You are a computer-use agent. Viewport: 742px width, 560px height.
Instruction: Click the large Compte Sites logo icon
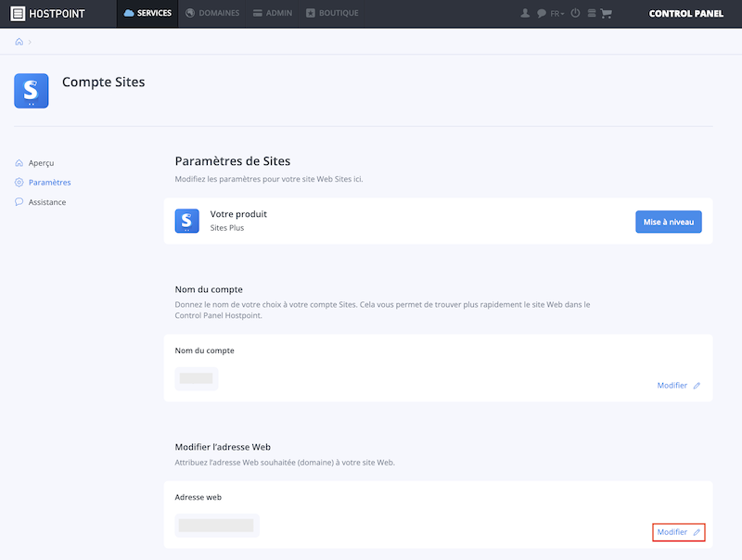point(32,91)
